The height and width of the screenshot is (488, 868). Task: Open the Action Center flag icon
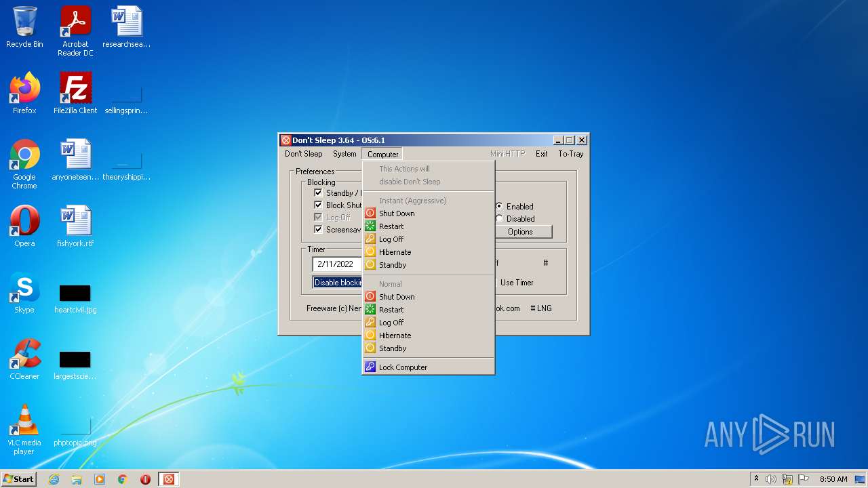(x=802, y=479)
